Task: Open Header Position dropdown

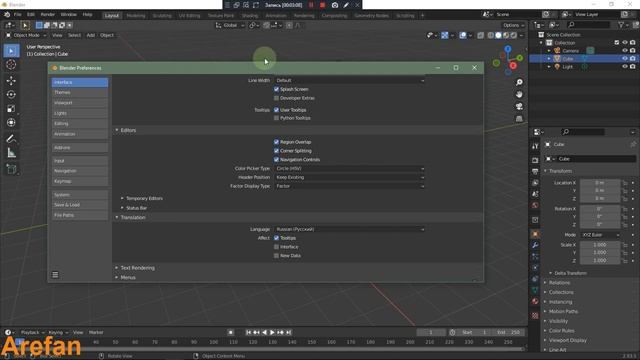Action: click(x=350, y=178)
